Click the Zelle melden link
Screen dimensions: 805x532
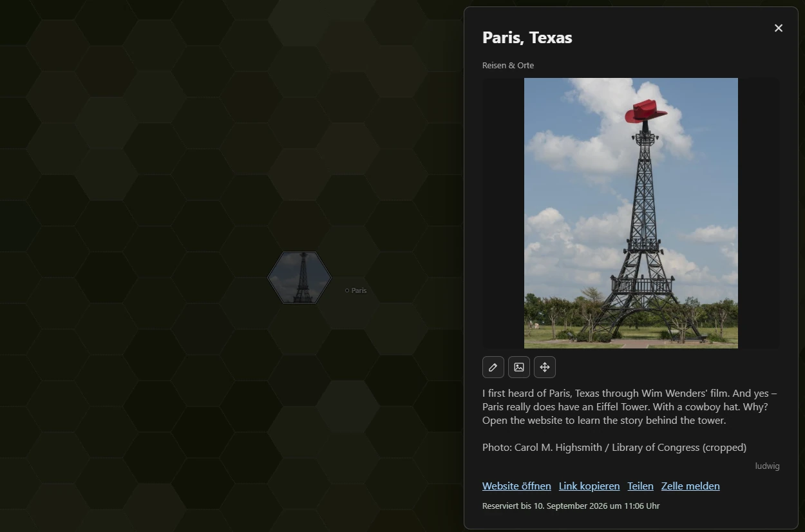click(690, 486)
